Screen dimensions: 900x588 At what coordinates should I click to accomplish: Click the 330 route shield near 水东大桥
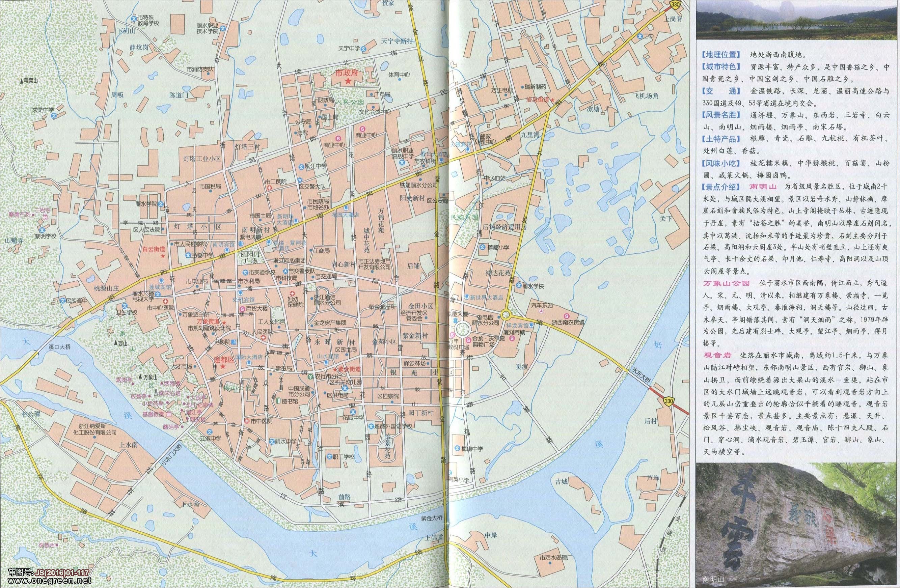pos(669,401)
